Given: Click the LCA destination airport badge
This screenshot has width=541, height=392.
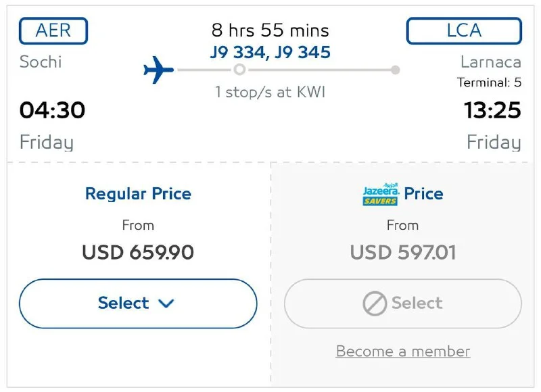Looking at the screenshot, I should [x=464, y=31].
